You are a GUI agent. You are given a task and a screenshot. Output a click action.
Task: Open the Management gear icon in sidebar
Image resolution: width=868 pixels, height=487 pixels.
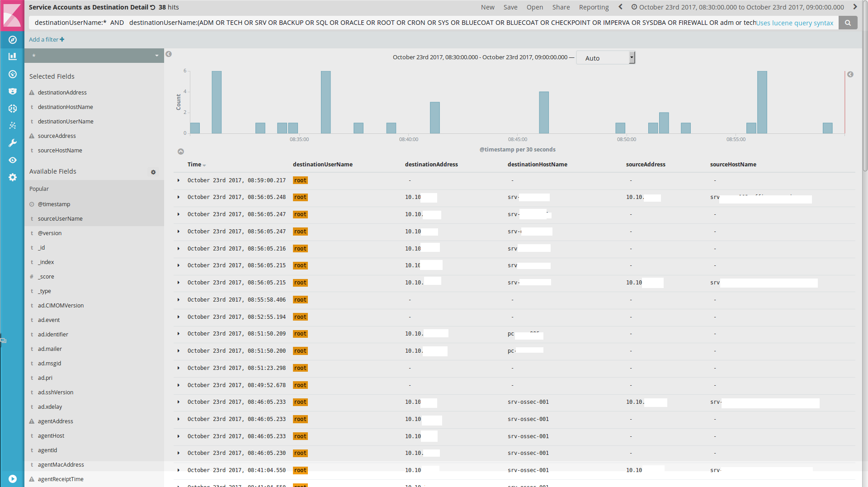[x=13, y=177]
